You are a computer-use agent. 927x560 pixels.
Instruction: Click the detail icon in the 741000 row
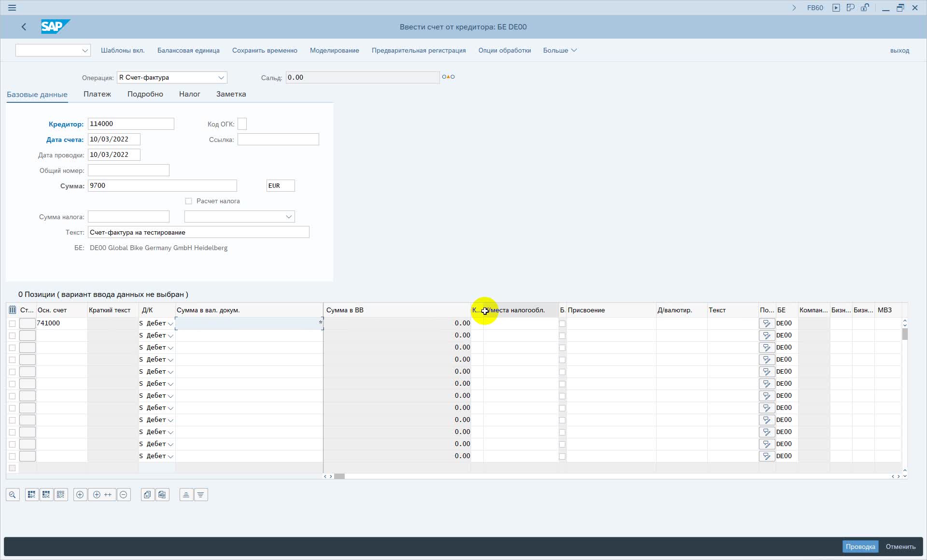767,323
